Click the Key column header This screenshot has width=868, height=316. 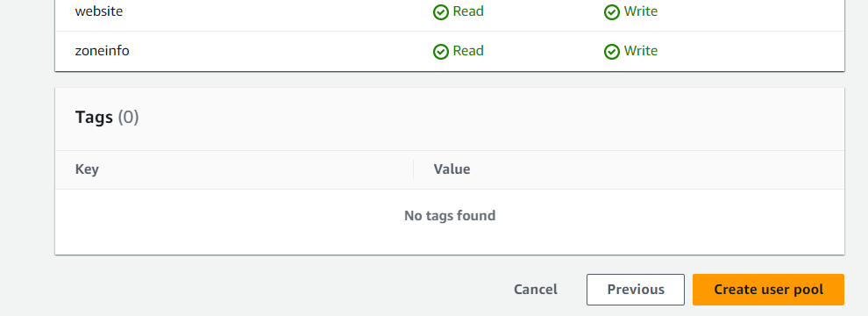tap(87, 169)
